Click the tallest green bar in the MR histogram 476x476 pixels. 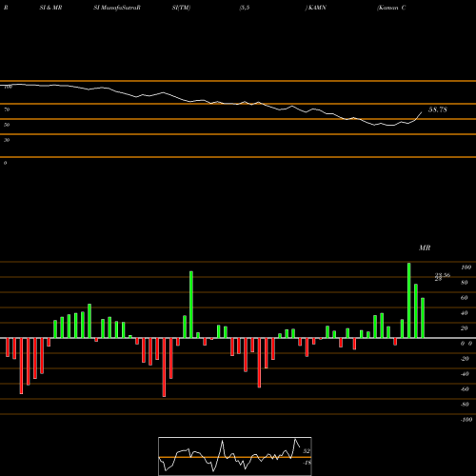408,300
